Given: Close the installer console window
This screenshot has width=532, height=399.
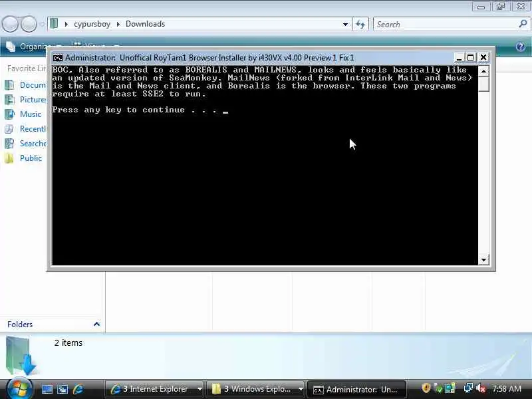Looking at the screenshot, I should (483, 58).
